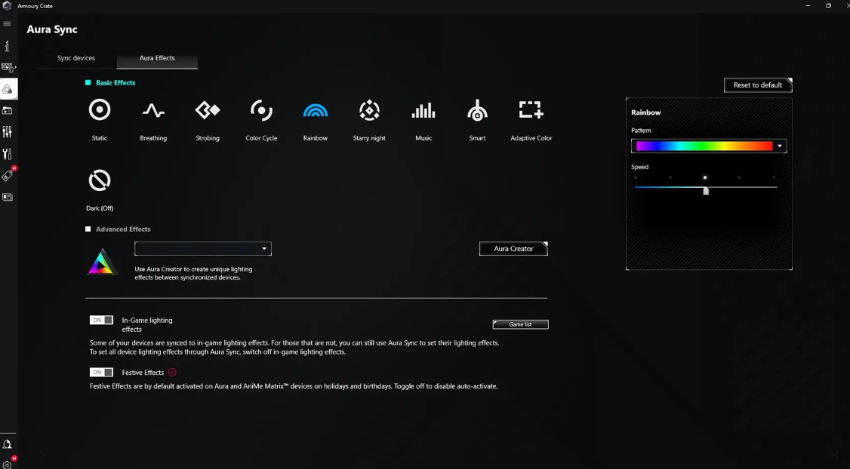
Task: Click the Reset to default button
Action: pyautogui.click(x=757, y=85)
